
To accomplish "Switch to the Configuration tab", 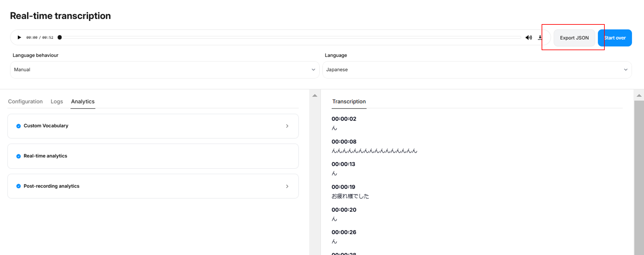I will pos(25,102).
